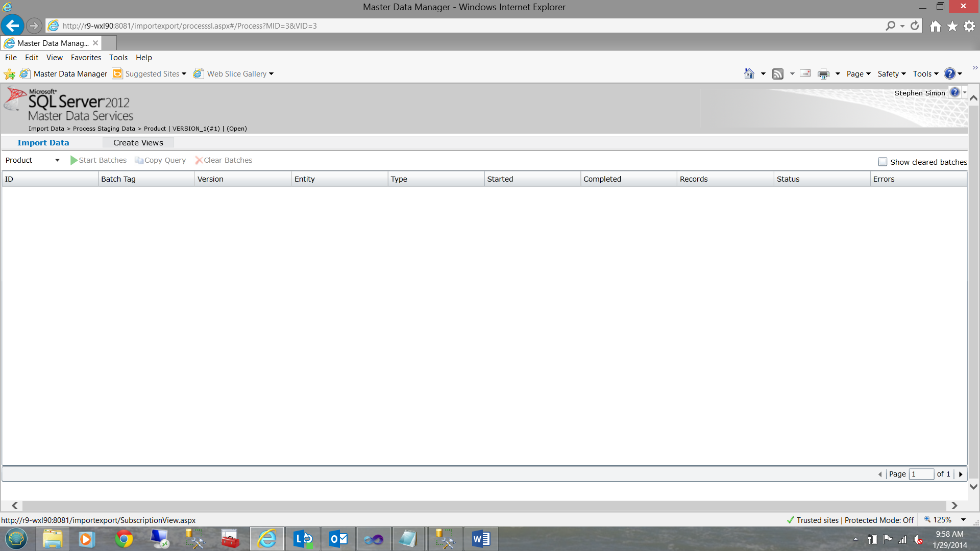Switch to the Create Views tab

coord(138,143)
